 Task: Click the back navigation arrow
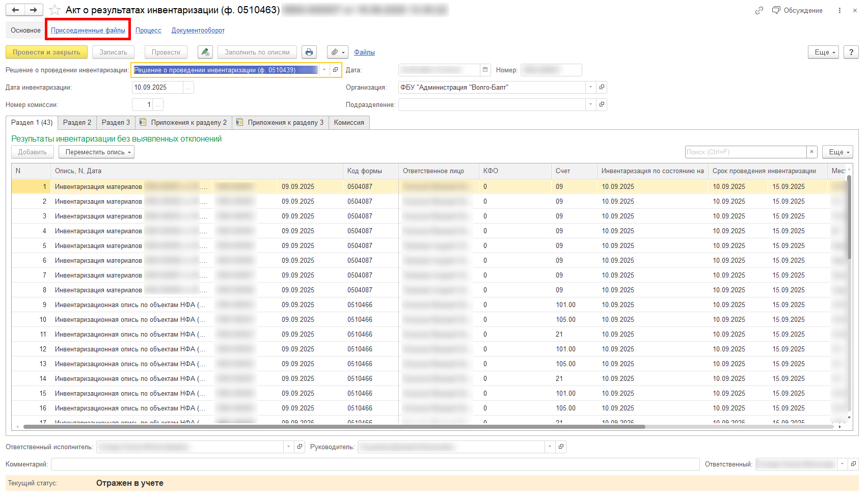(15, 10)
